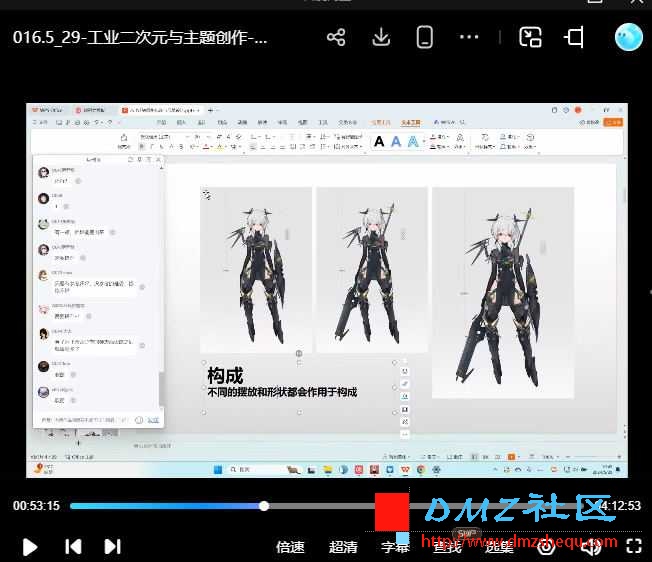
Task: Open the red WPS icon on the taskbar
Action: pyautogui.click(x=405, y=470)
